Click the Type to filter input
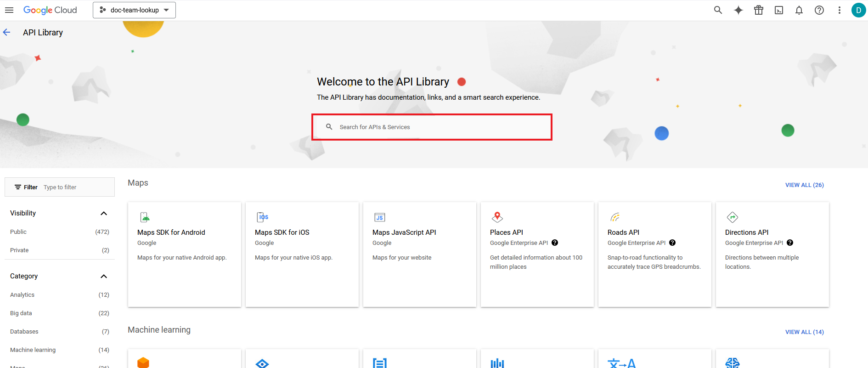Image resolution: width=868 pixels, height=368 pixels. pyautogui.click(x=76, y=187)
